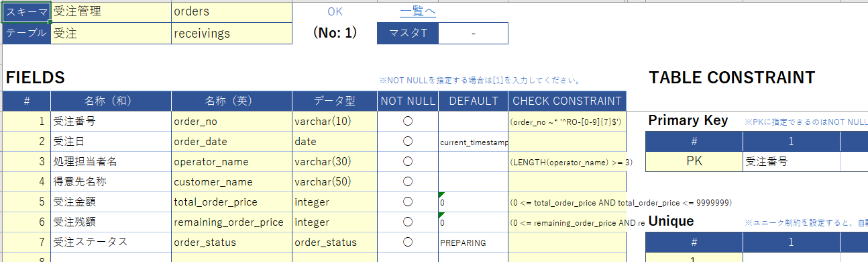Toggle NOT NULL circle for 受注番号 row
This screenshot has height=262, width=868.
[408, 122]
